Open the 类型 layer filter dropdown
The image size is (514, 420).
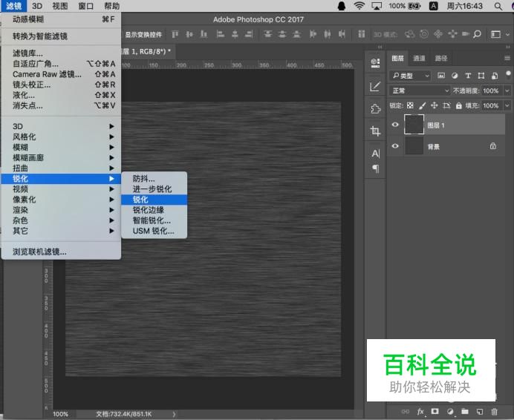tap(410, 76)
